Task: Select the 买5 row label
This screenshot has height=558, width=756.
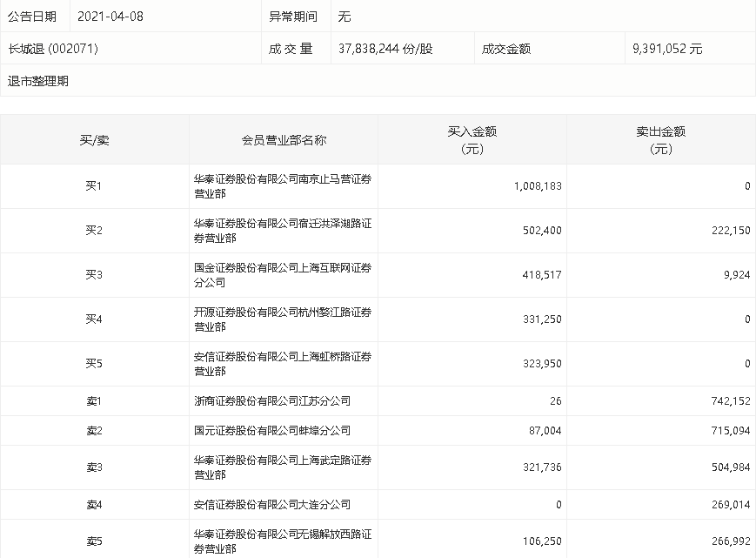Action: click(94, 363)
